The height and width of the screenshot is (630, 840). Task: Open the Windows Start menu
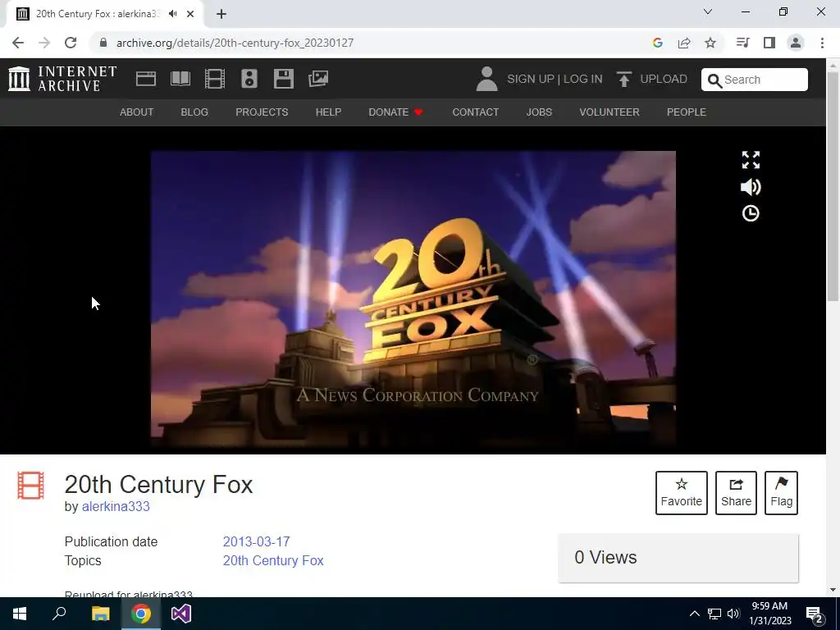click(x=20, y=614)
